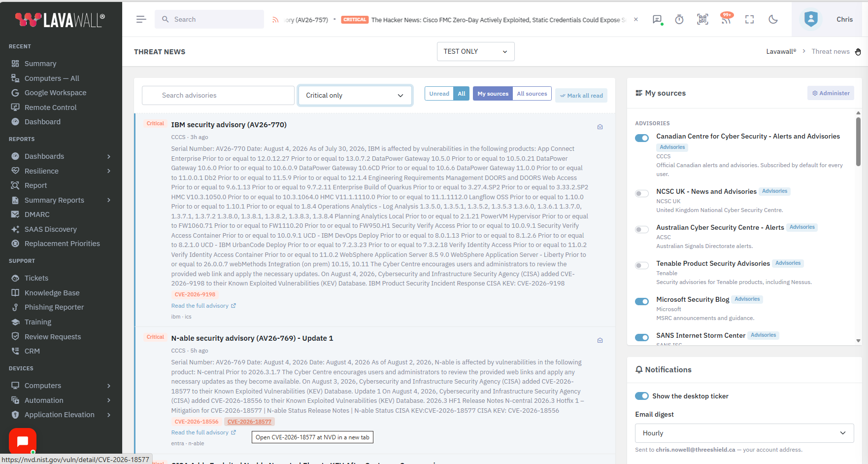Image resolution: width=868 pixels, height=464 pixels.
Task: Enable Australian Cyber Security Centre source
Action: tap(642, 229)
